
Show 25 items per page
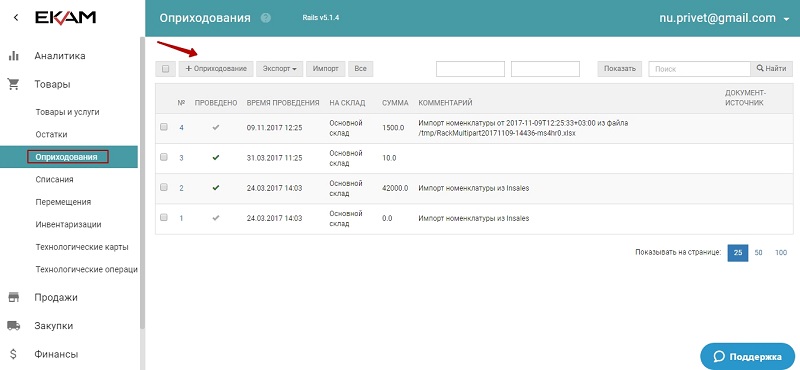[x=738, y=253]
